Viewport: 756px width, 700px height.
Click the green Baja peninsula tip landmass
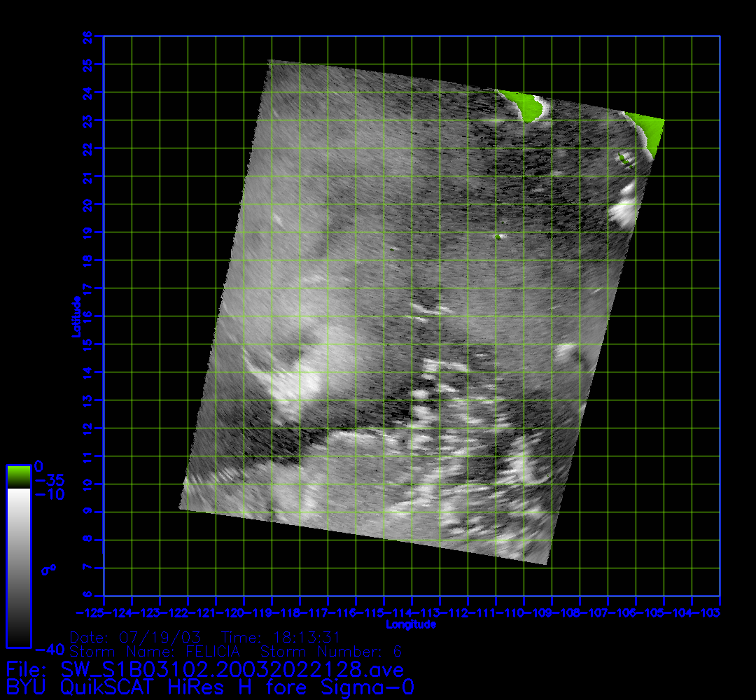(x=527, y=106)
